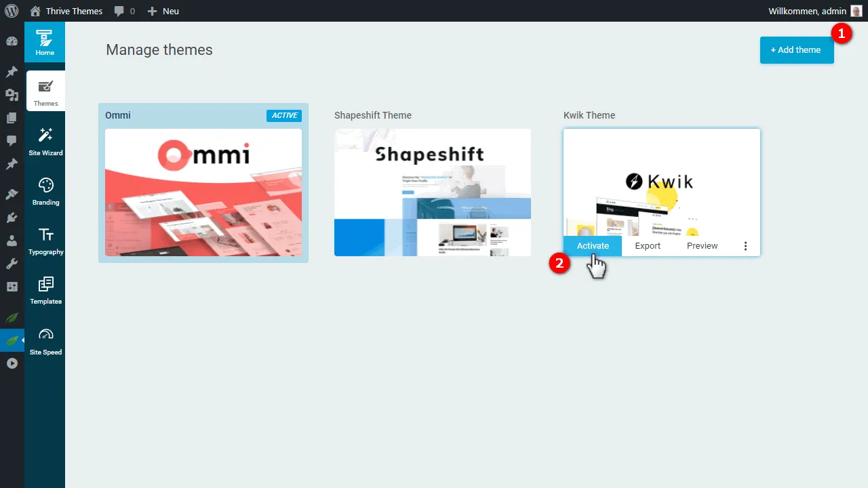Open the Settings sliders icon
This screenshot has width=868, height=488.
coord(12,287)
